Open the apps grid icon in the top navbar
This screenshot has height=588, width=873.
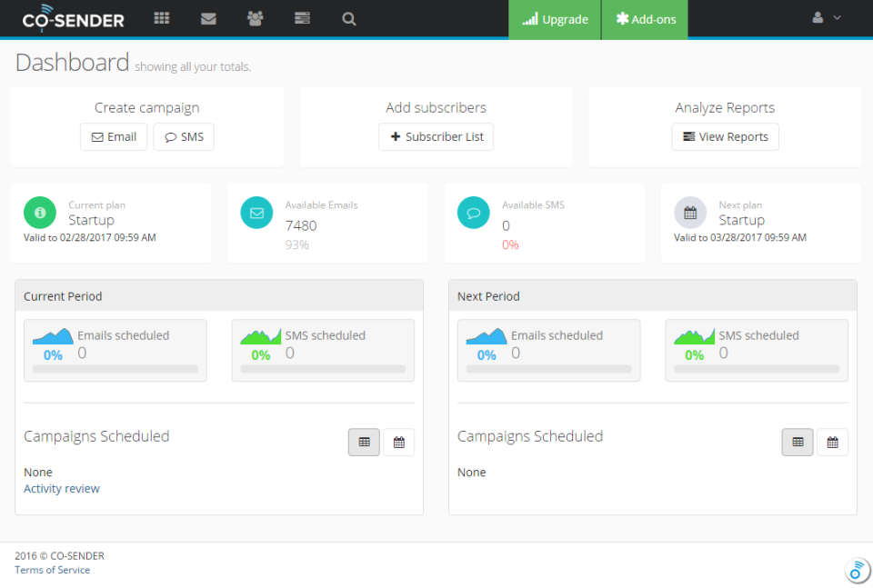162,18
